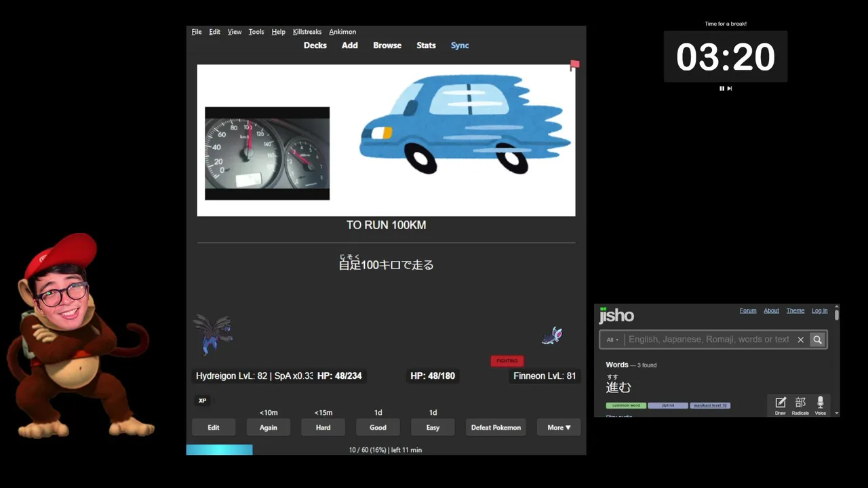Click the jisho panel scrollbar thumb
The width and height of the screenshot is (868, 488).
[837, 315]
